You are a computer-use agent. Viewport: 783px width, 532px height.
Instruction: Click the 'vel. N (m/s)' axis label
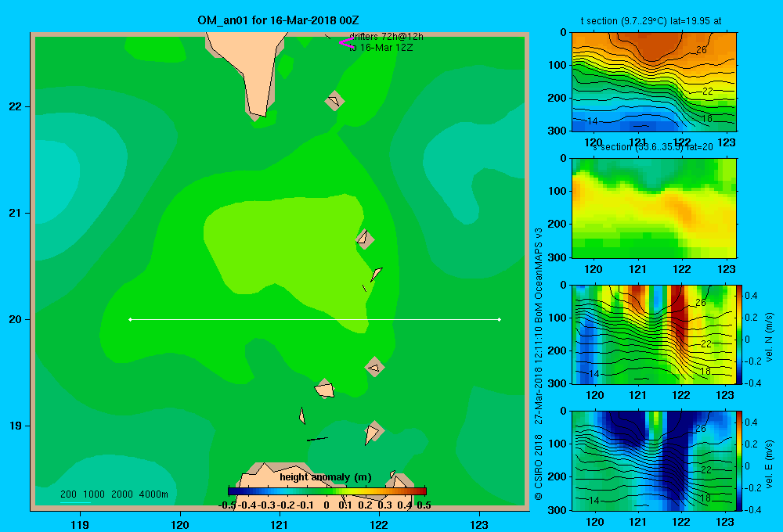click(769, 337)
